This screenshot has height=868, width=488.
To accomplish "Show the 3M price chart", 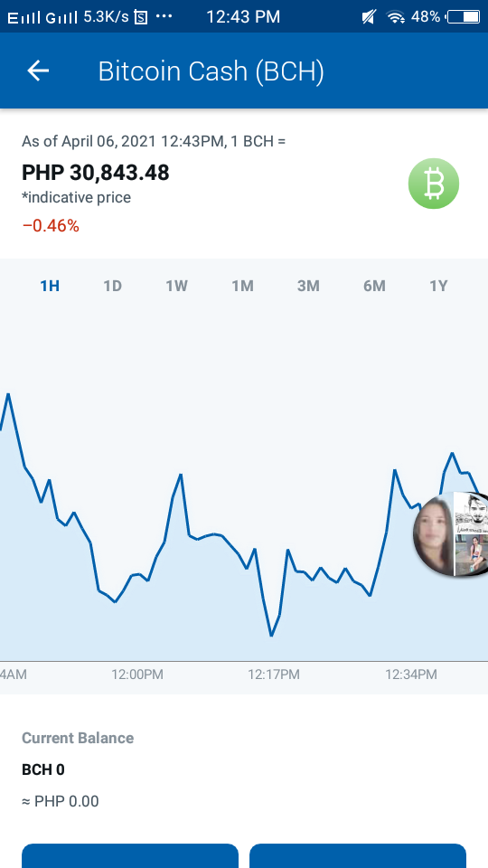I will click(308, 286).
